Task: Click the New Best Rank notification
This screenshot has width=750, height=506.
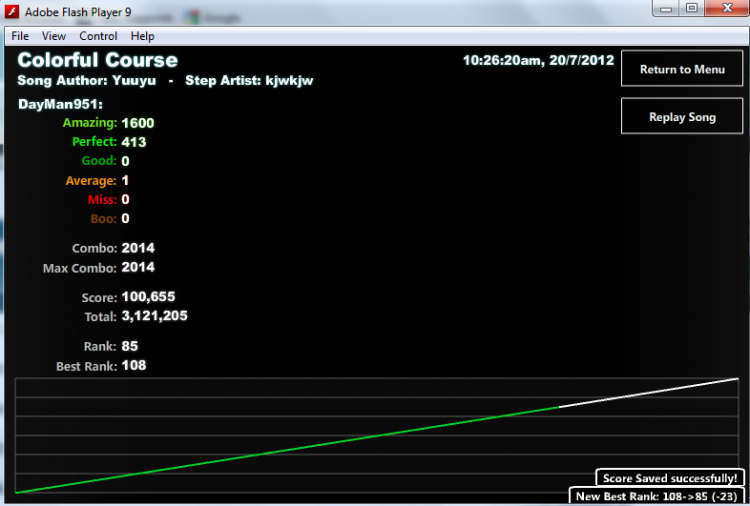Action: pyautogui.click(x=656, y=496)
